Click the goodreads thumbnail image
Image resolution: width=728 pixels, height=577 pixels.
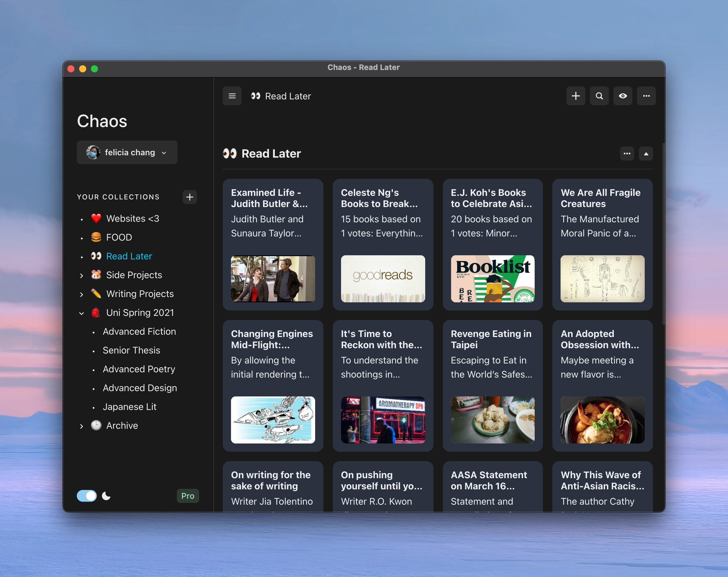[383, 279]
